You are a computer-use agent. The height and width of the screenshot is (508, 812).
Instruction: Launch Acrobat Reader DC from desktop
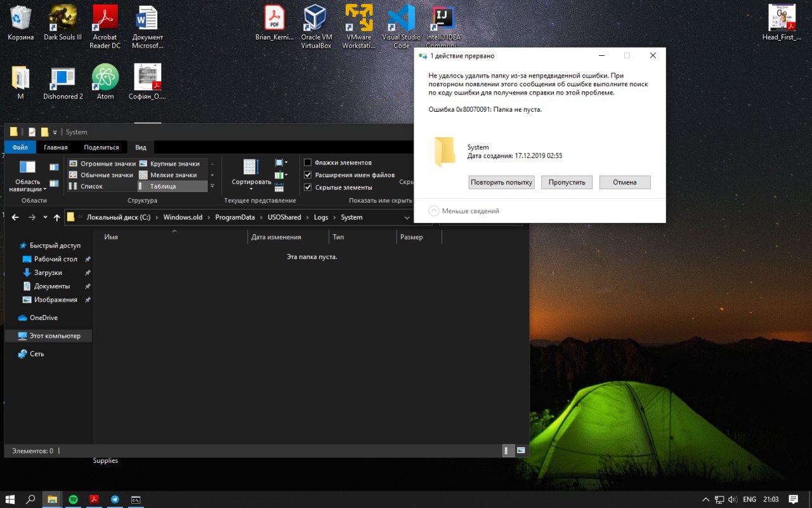[x=105, y=27]
